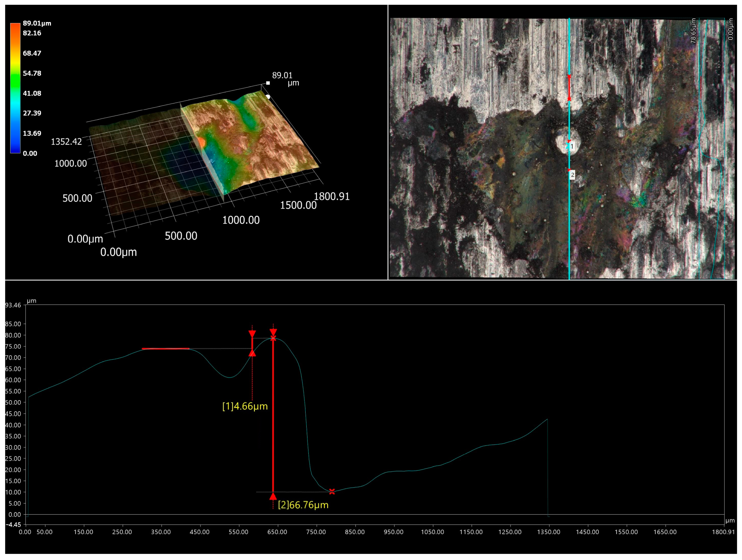Select marker label 2 on the microscope image
742x560 pixels.
pos(572,175)
